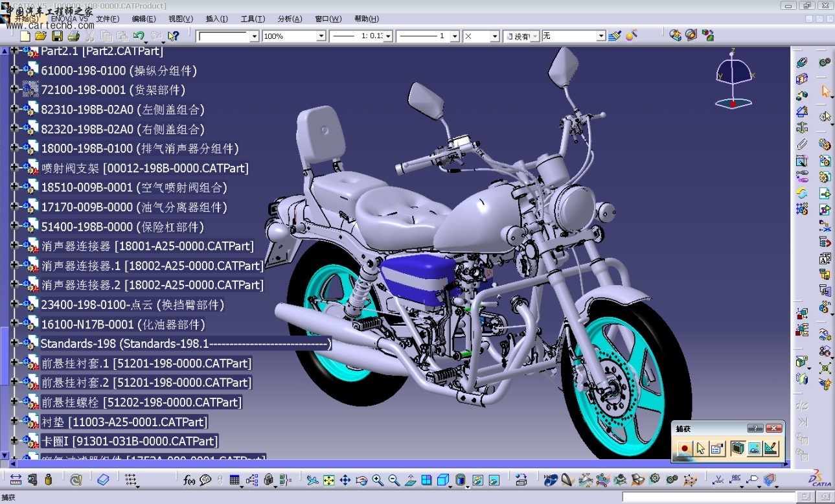Start recording with the red Record button
The image size is (835, 504).
[684, 448]
